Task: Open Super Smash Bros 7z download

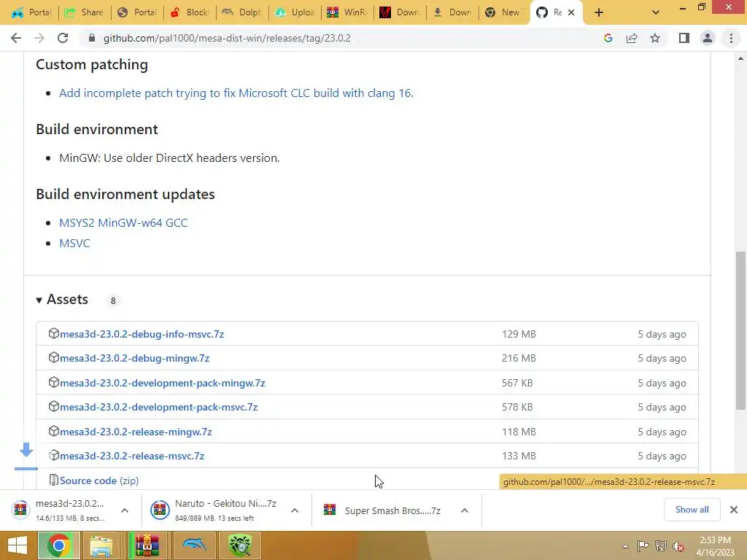Action: [x=384, y=510]
